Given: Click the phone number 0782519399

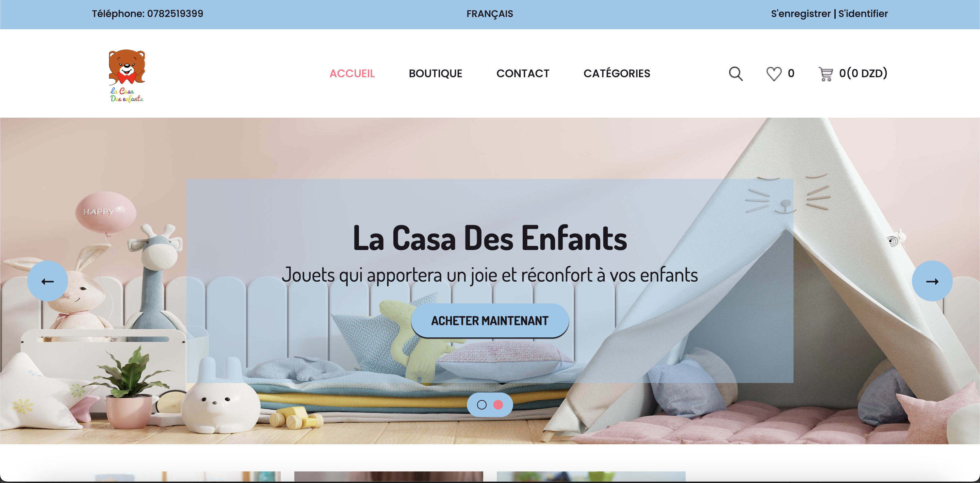Looking at the screenshot, I should coord(175,14).
